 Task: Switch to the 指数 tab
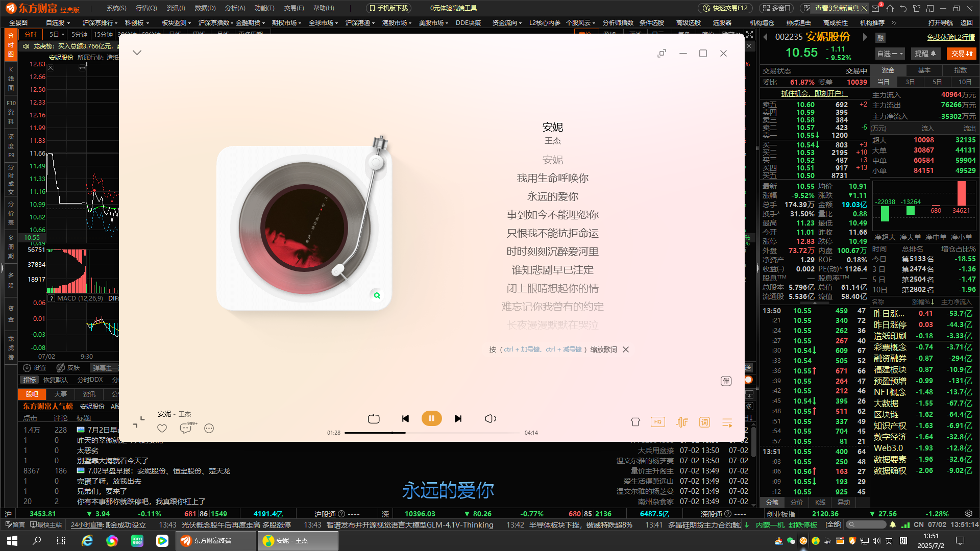(x=961, y=70)
